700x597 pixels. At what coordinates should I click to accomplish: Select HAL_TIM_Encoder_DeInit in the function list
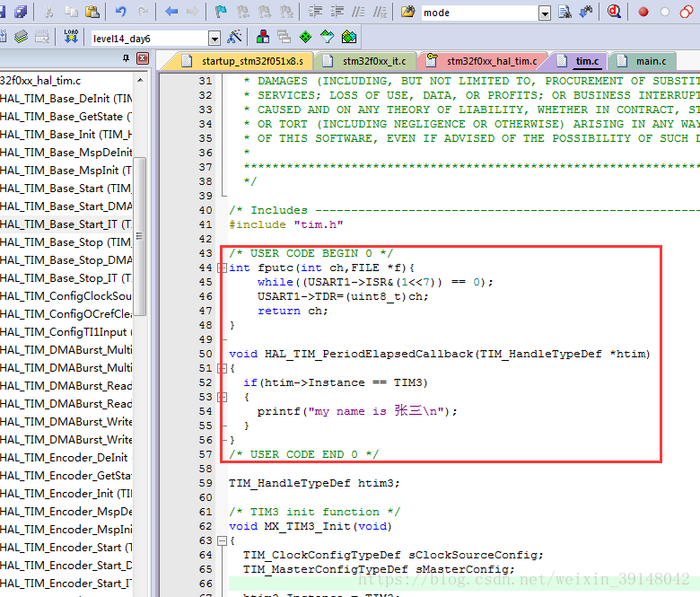(66, 458)
